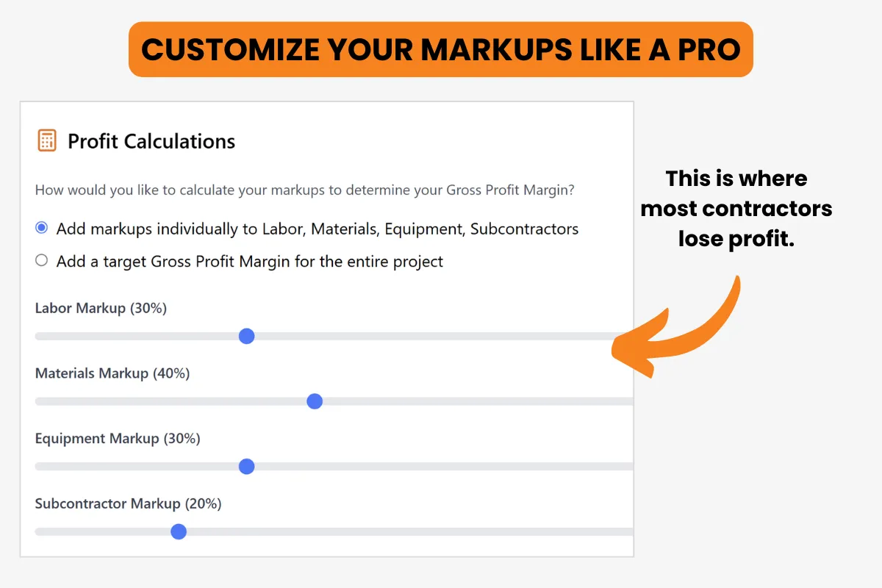Click the Subcontractor Markup slider handle
The width and height of the screenshot is (882, 588).
(x=179, y=531)
